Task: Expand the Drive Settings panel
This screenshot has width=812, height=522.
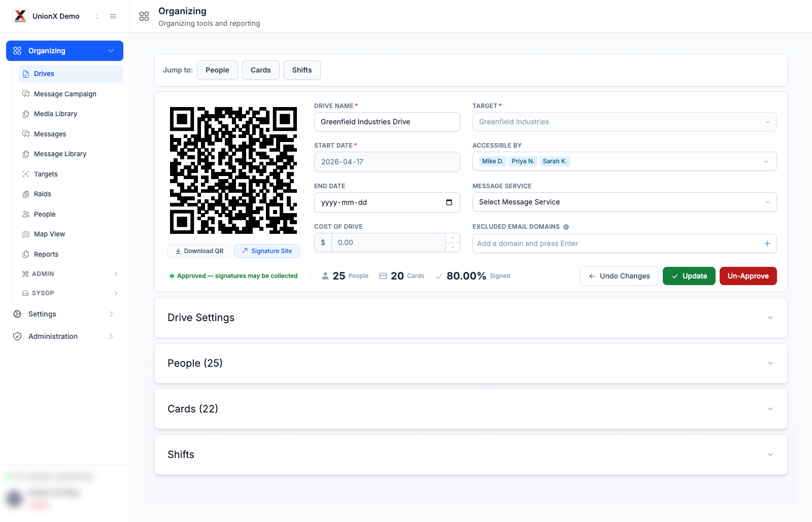Action: point(471,318)
